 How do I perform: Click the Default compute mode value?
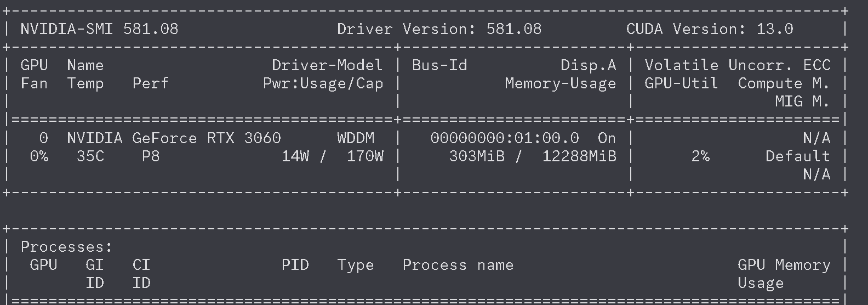[x=797, y=156]
